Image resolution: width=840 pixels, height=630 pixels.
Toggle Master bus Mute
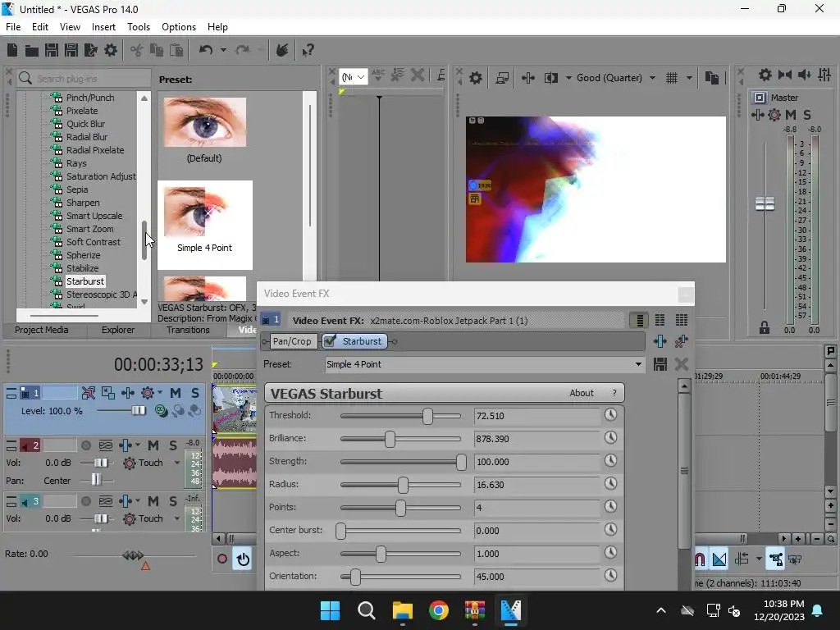[791, 115]
